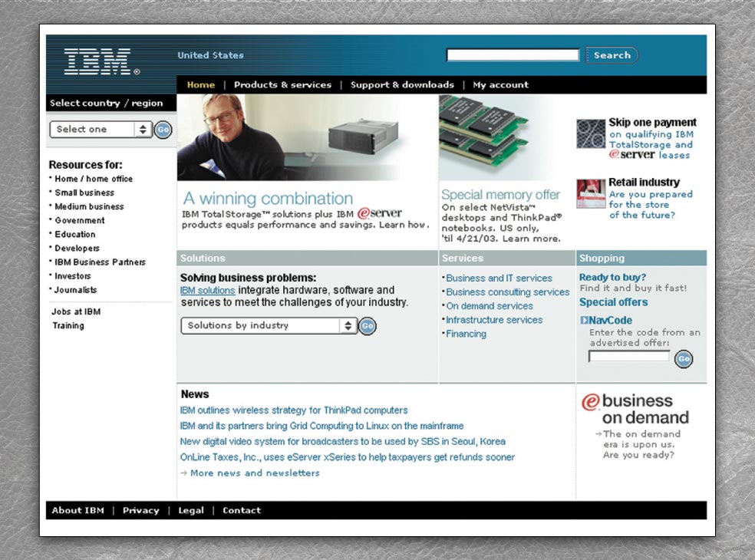Image resolution: width=755 pixels, height=560 pixels.
Task: Click the Retail industry thumbnail image
Action: pos(591,193)
